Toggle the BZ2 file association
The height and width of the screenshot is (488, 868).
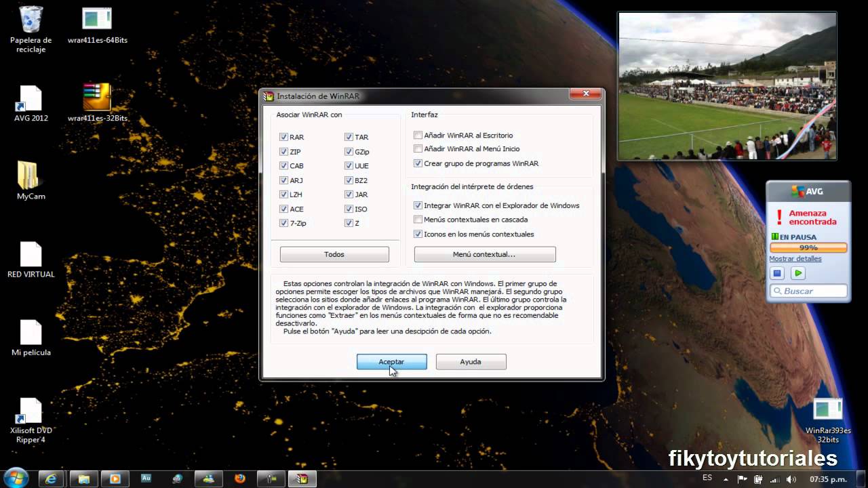pos(349,180)
